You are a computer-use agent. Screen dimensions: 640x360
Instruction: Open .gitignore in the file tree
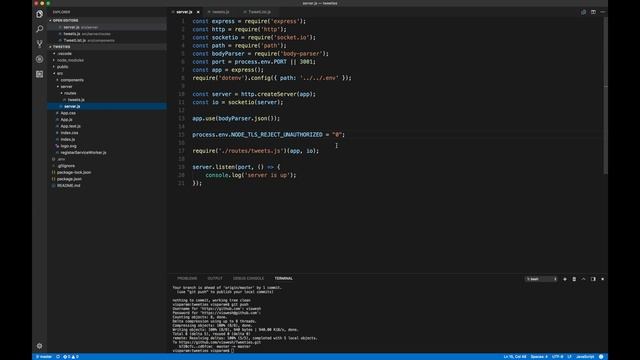(66, 166)
